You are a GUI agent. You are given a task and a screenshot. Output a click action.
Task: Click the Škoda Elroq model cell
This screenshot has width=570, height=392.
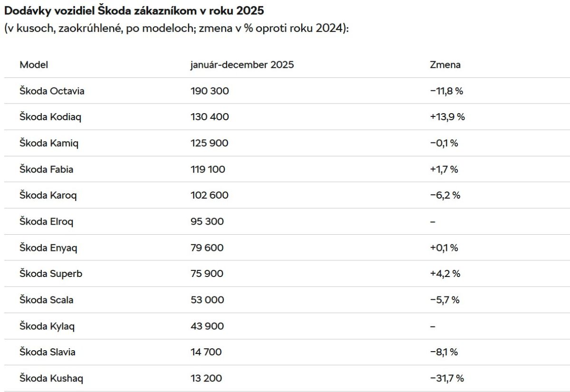[47, 221]
